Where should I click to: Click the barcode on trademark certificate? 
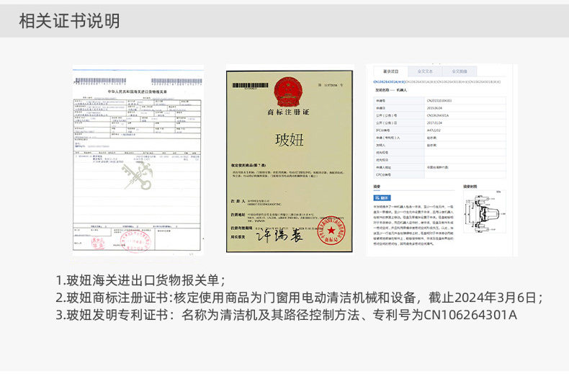[251, 86]
